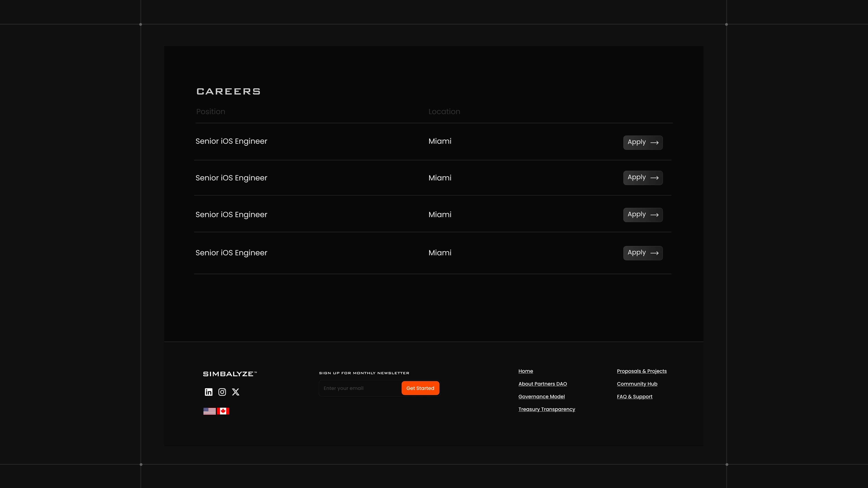Go to the Home footer link

525,371
